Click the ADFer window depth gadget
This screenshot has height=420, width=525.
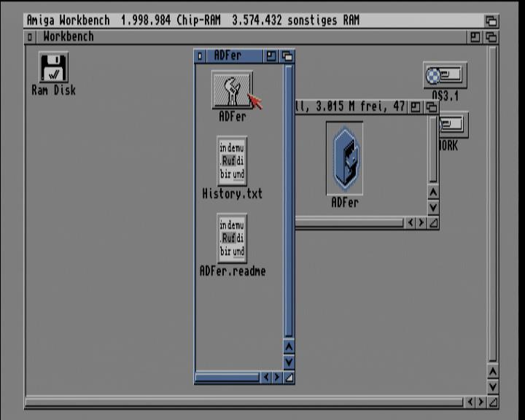pyautogui.click(x=287, y=56)
